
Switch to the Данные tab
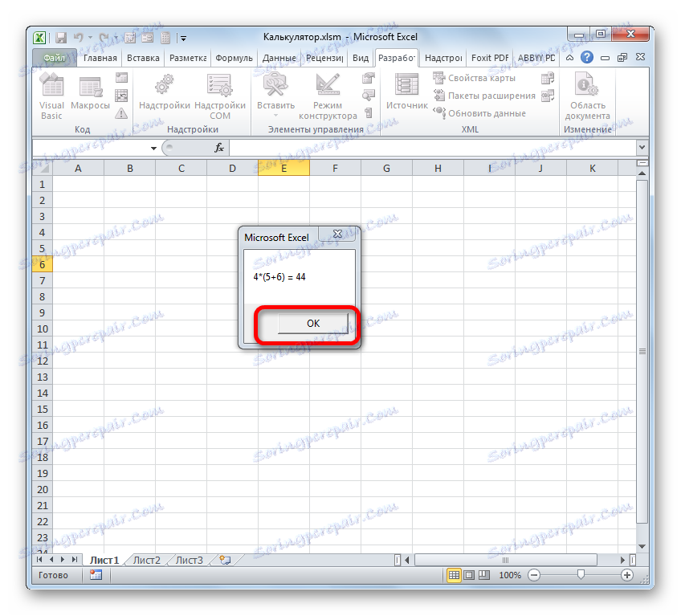tap(279, 58)
